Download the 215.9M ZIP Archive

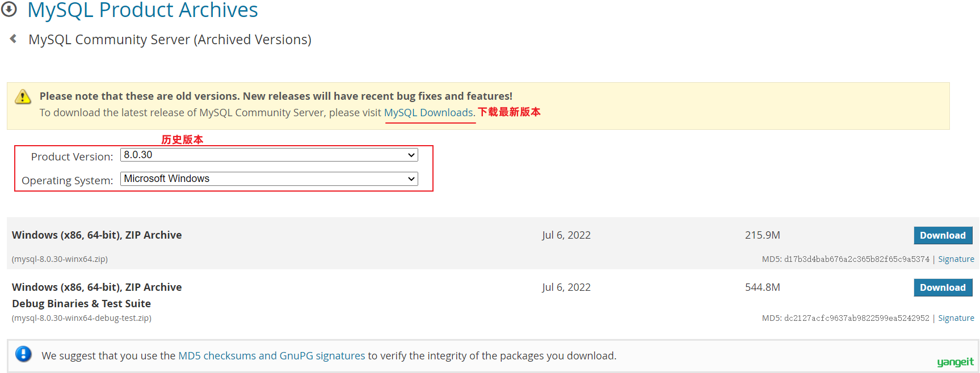point(943,235)
